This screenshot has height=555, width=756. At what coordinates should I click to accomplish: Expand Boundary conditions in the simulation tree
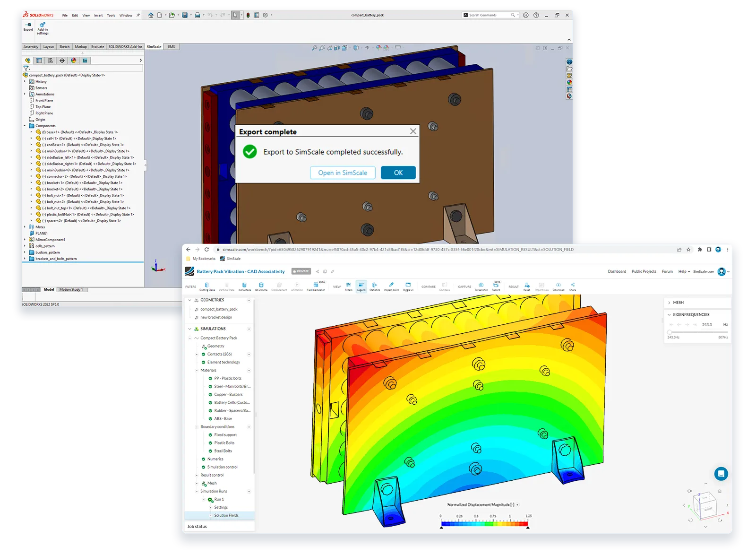198,426
